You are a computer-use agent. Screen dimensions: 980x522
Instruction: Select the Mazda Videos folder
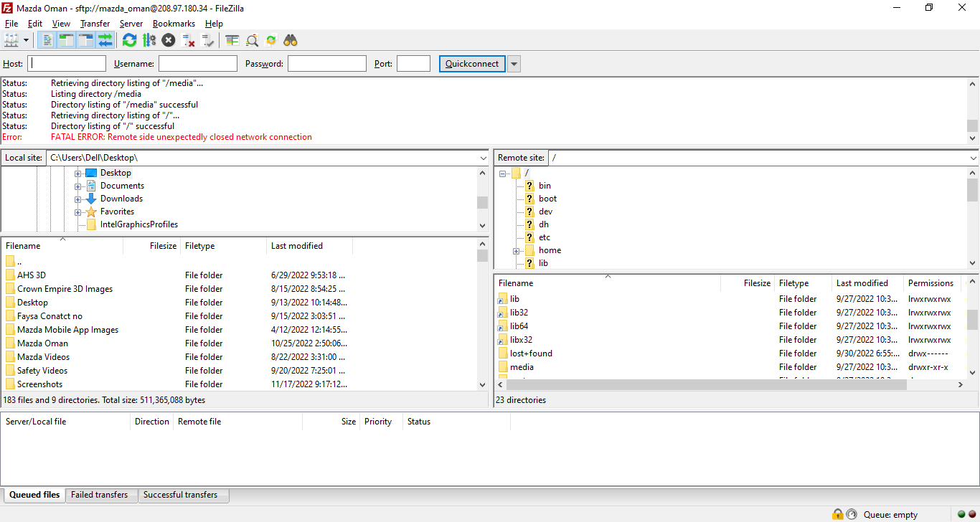(x=43, y=357)
